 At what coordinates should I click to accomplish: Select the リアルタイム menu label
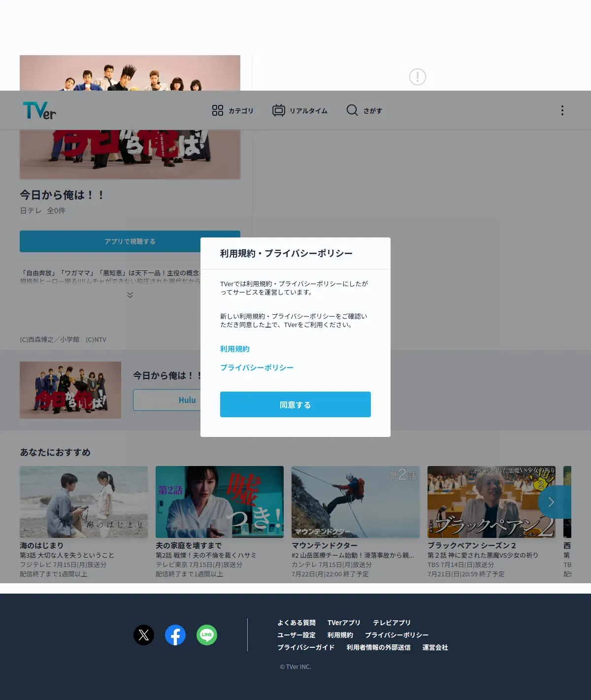coord(308,111)
